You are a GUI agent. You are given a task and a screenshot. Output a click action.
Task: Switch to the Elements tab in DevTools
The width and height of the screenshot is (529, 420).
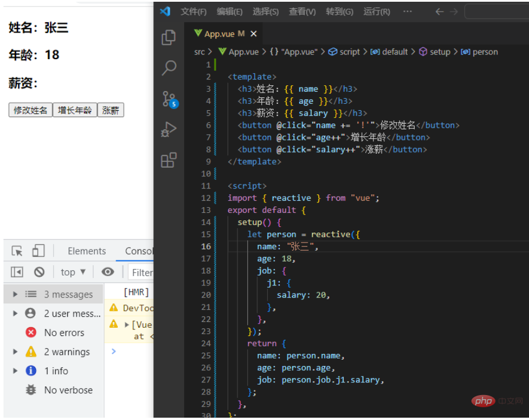click(x=87, y=251)
